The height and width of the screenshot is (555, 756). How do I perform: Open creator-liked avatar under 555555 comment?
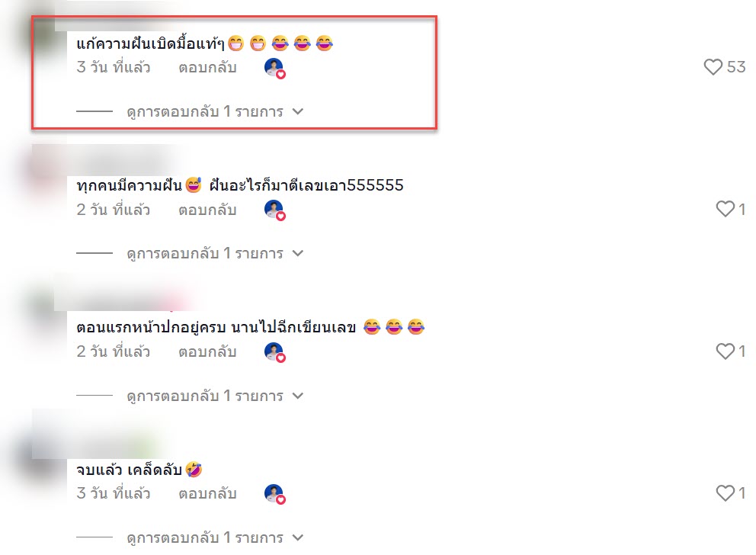tap(275, 210)
